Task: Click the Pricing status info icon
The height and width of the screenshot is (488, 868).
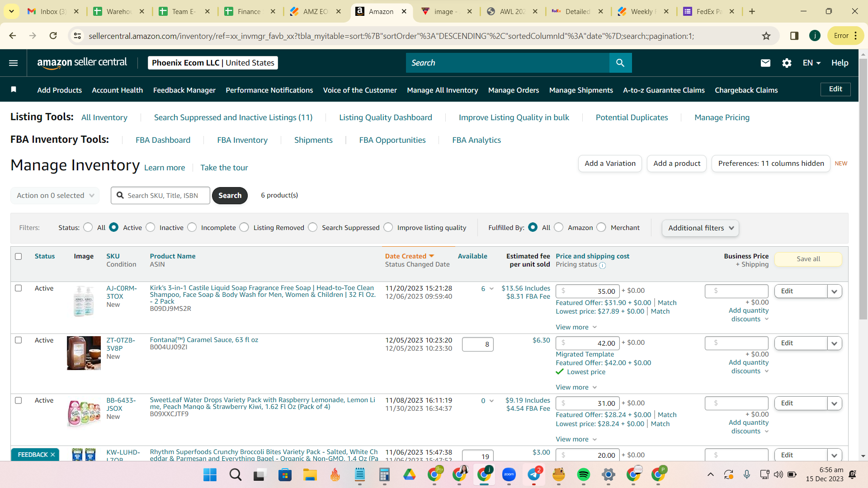Action: coord(602,265)
